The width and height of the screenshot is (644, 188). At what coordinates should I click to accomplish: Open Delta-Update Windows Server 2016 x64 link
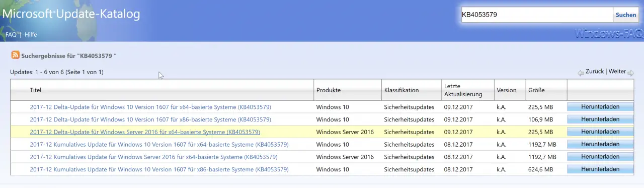(x=145, y=132)
